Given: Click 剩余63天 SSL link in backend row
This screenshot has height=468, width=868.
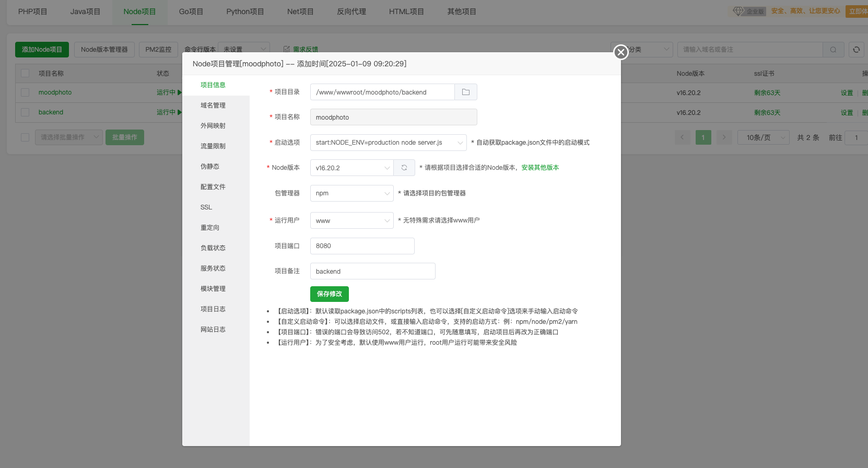Looking at the screenshot, I should tap(767, 113).
